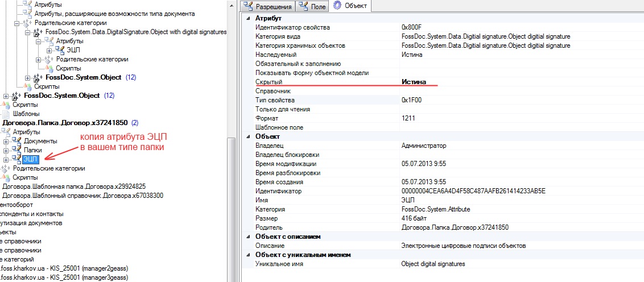
Task: Click the Наследуемый value Истина
Action: click(411, 55)
